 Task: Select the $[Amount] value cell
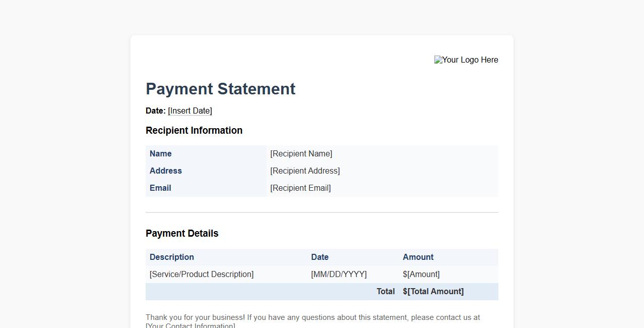click(421, 274)
